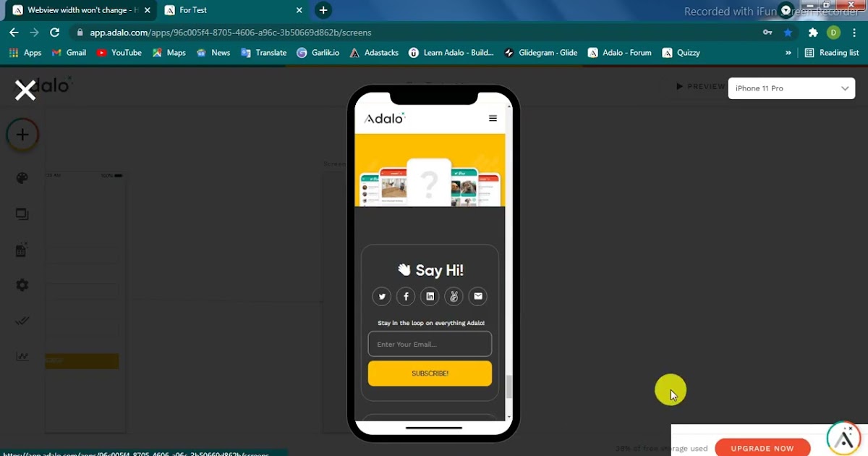The image size is (868, 456).
Task: Open the Quizzy bookmark
Action: [x=681, y=53]
